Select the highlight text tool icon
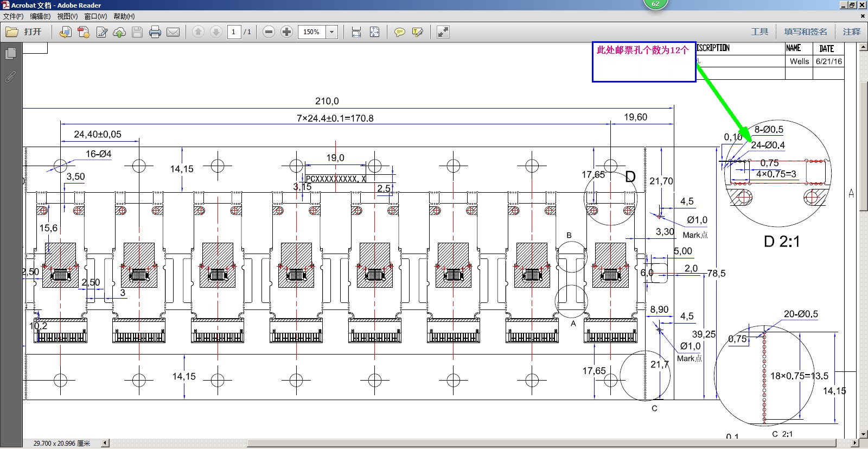The height and width of the screenshot is (449, 868). point(418,32)
